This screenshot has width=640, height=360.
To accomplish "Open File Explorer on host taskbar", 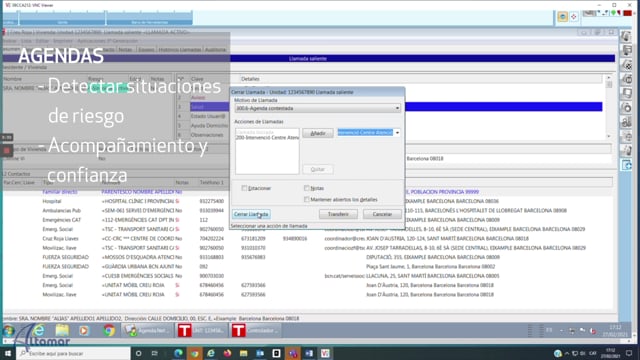I will pos(244,353).
